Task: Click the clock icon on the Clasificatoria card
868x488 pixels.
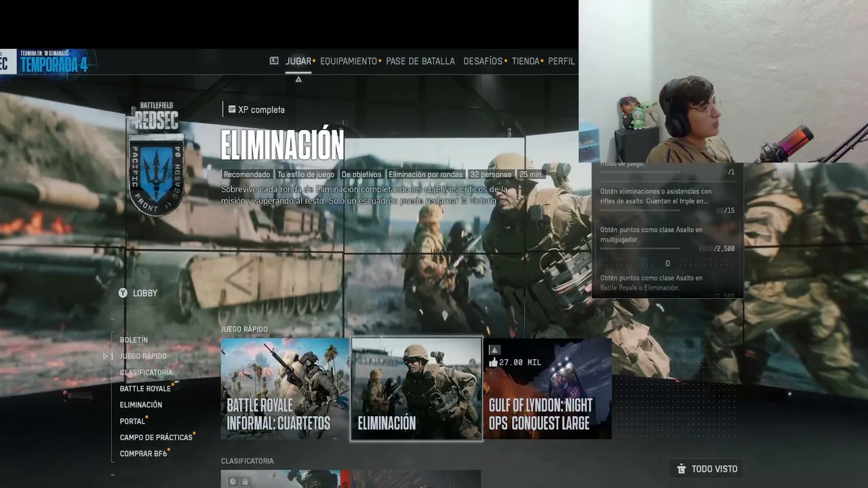Action: [x=233, y=481]
